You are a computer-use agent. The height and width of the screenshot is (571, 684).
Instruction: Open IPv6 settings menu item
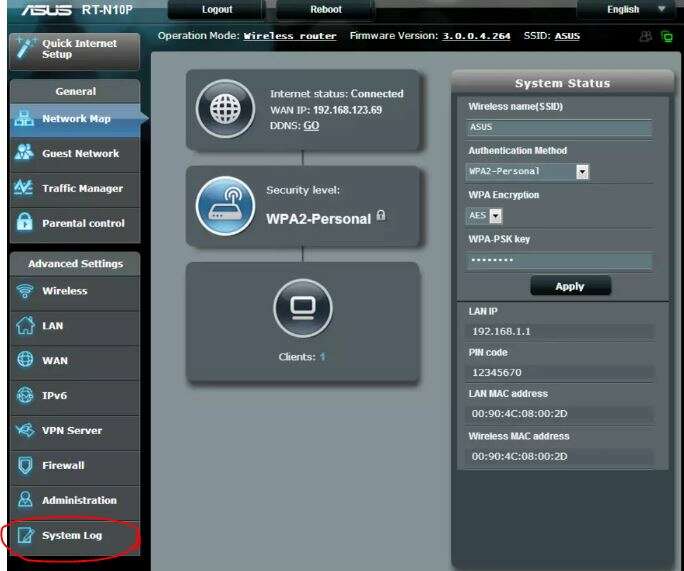point(75,396)
